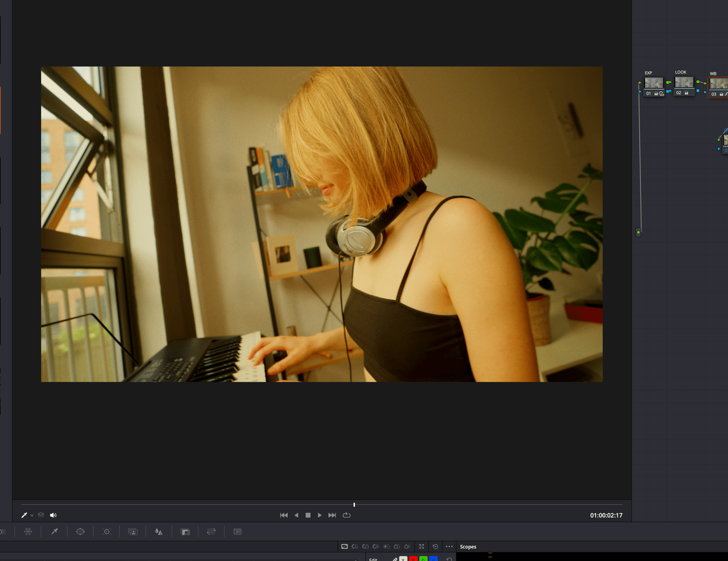This screenshot has width=728, height=561.
Task: Click the timecode 01:00:02:17
Action: [606, 515]
